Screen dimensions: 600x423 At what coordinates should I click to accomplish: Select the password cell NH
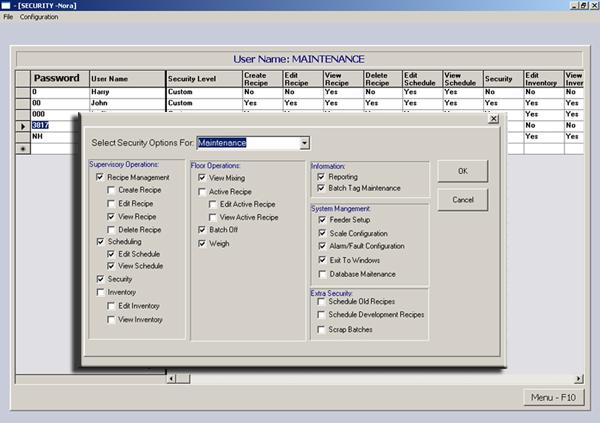54,136
